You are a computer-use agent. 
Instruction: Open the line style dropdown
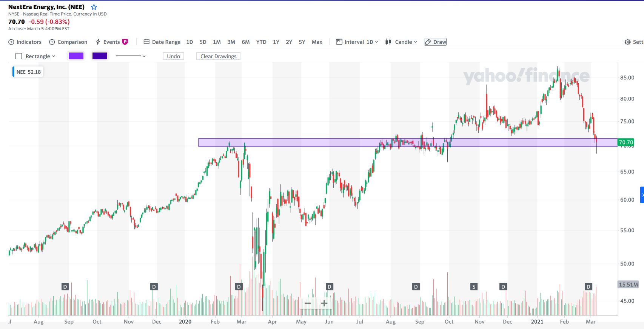[144, 56]
